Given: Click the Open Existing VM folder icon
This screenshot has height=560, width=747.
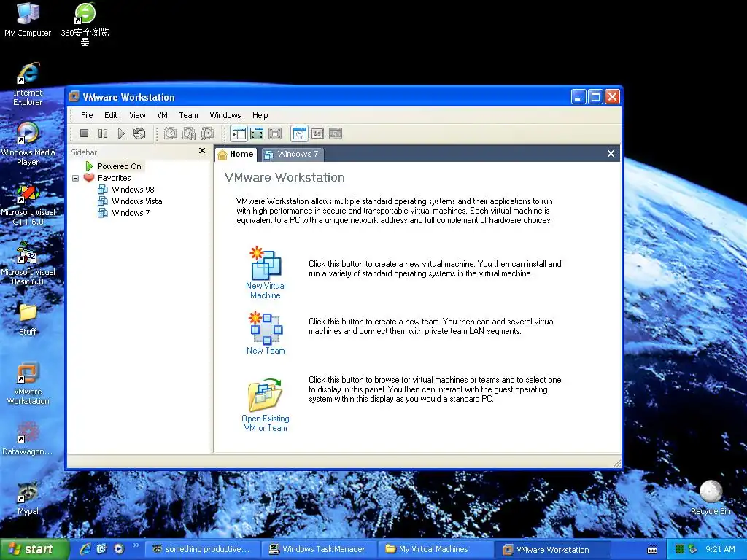Looking at the screenshot, I should pyautogui.click(x=266, y=394).
